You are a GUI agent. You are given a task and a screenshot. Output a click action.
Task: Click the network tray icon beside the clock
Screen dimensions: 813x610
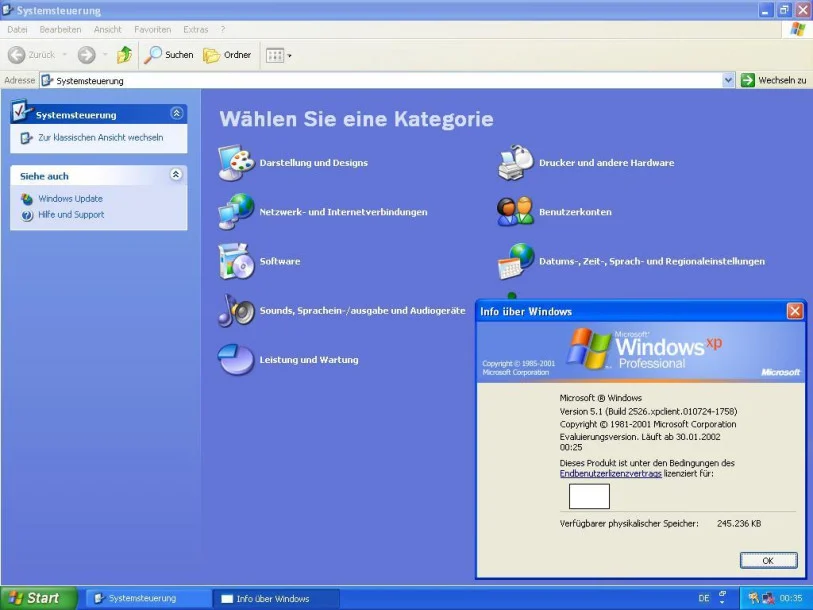point(768,598)
